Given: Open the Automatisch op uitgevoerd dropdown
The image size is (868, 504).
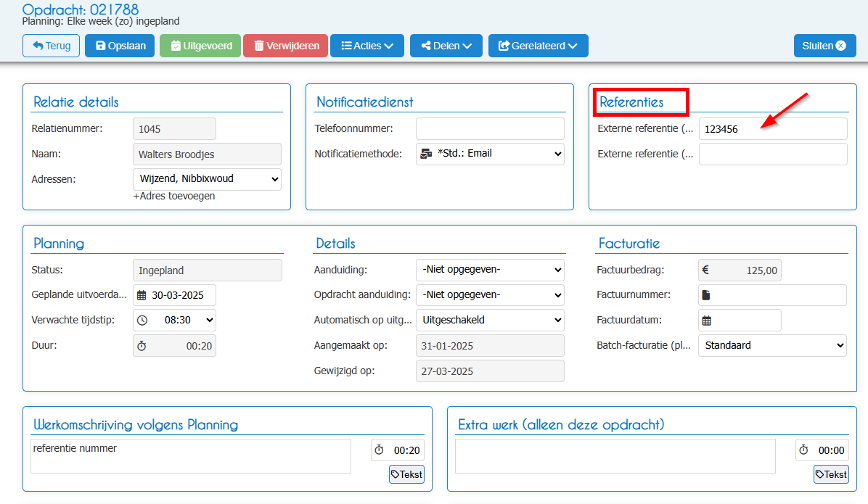Looking at the screenshot, I should click(490, 320).
